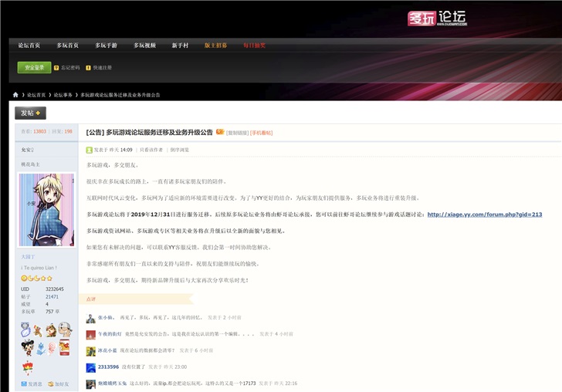
Task: Click commenter name 张小仙
Action: coord(106,317)
